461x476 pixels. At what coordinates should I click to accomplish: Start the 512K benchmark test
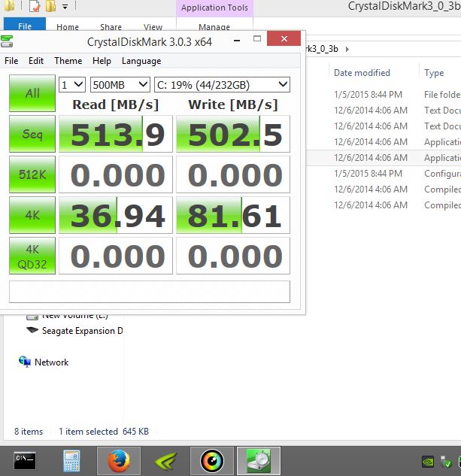coord(32,174)
